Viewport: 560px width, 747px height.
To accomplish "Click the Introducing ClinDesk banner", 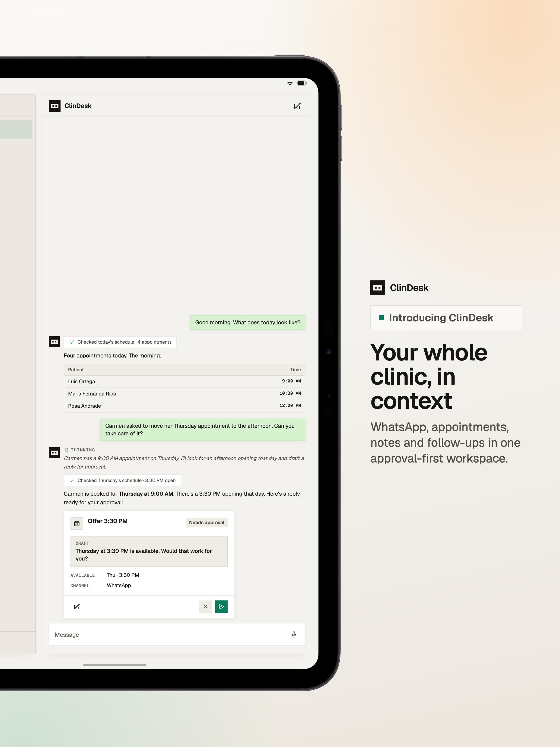I will (x=446, y=318).
